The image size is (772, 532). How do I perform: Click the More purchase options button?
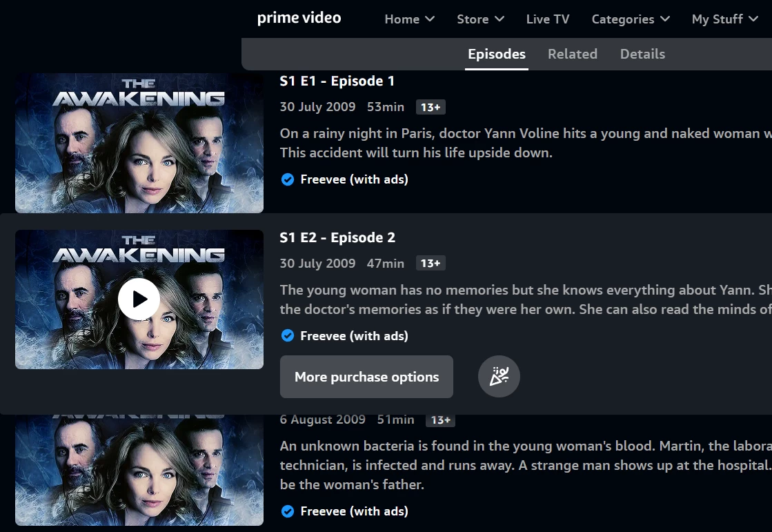point(366,377)
